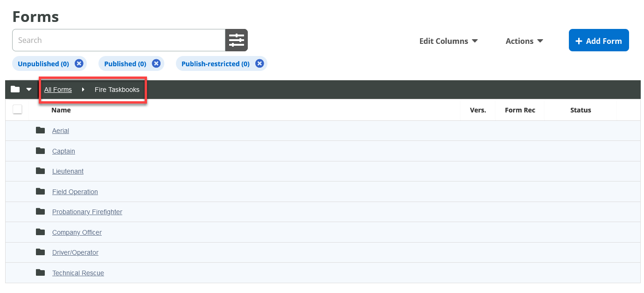Image resolution: width=644 pixels, height=293 pixels.
Task: Click the Technical Rescue folder icon
Action: pyautogui.click(x=41, y=272)
